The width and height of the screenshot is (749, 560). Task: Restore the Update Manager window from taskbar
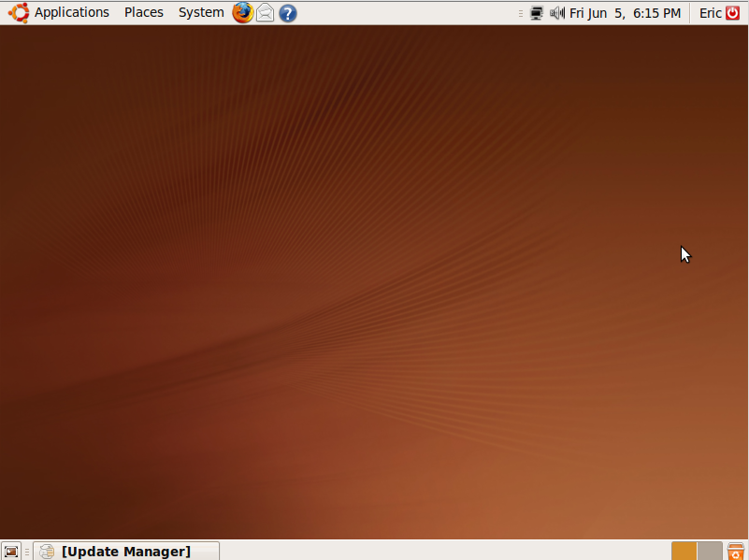tap(126, 552)
